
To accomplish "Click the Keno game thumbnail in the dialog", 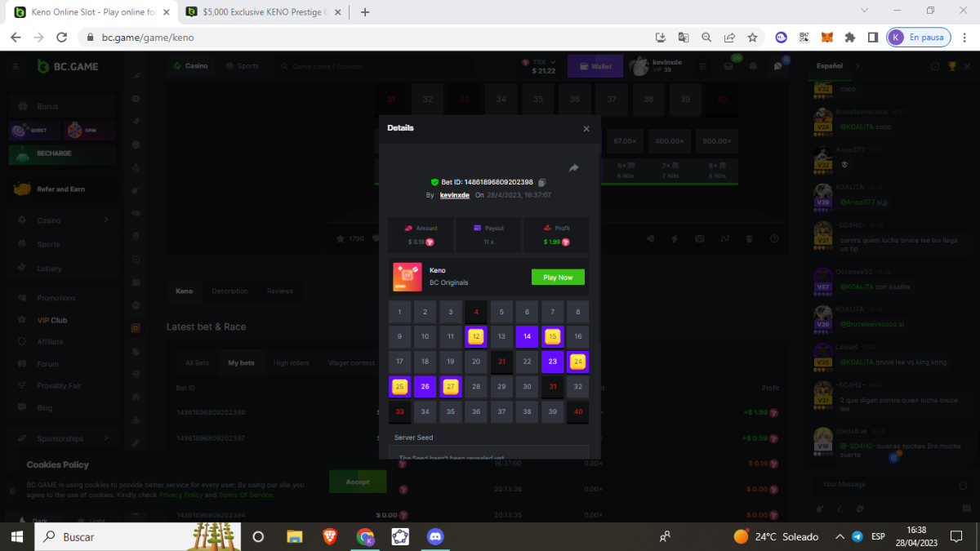I will click(408, 277).
